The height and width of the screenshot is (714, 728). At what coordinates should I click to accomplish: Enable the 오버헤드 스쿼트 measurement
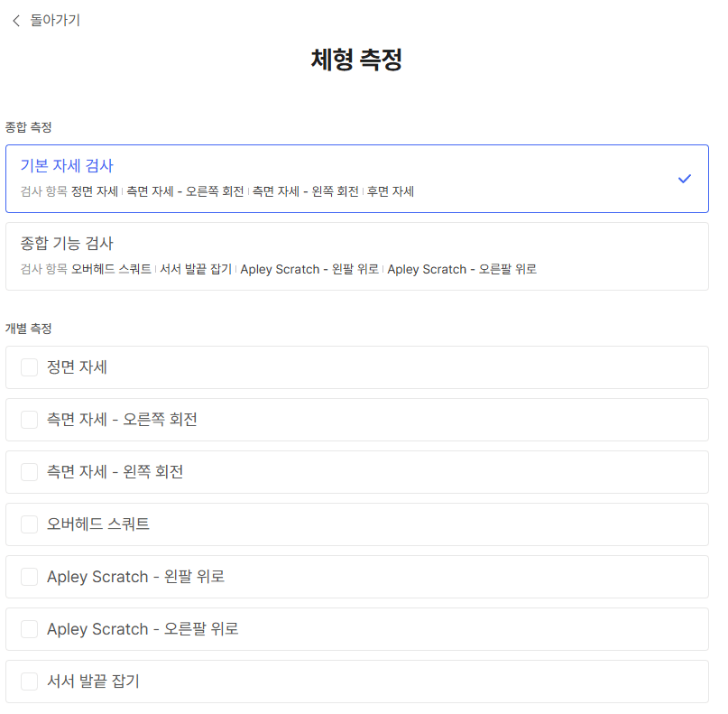click(x=28, y=524)
